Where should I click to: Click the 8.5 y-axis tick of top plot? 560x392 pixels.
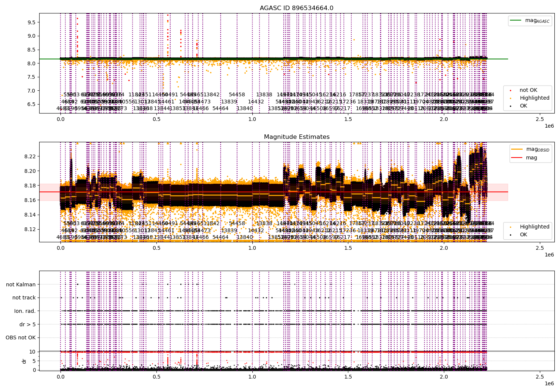pyautogui.click(x=31, y=50)
